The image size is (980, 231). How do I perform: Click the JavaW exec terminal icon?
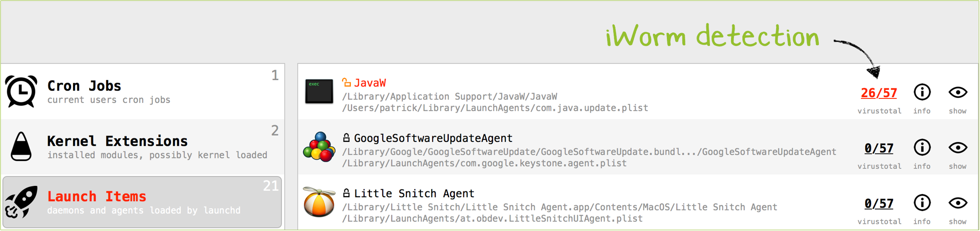click(319, 91)
